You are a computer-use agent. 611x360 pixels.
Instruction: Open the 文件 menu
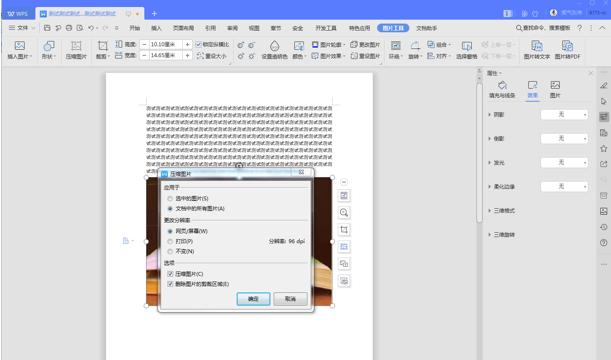coord(22,28)
